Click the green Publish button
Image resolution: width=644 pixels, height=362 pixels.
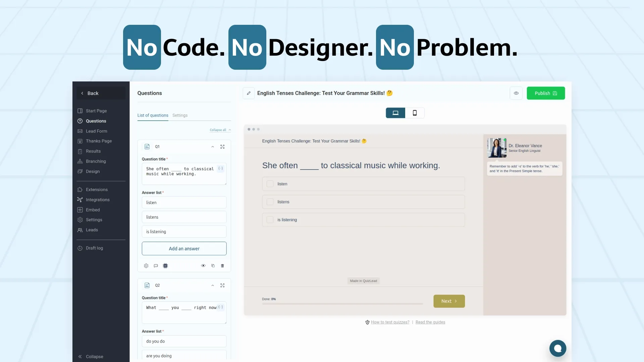[545, 93]
